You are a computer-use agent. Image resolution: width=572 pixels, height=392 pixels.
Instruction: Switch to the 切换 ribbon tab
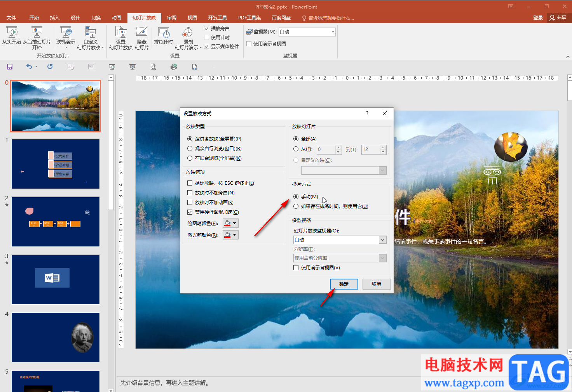click(x=96, y=18)
